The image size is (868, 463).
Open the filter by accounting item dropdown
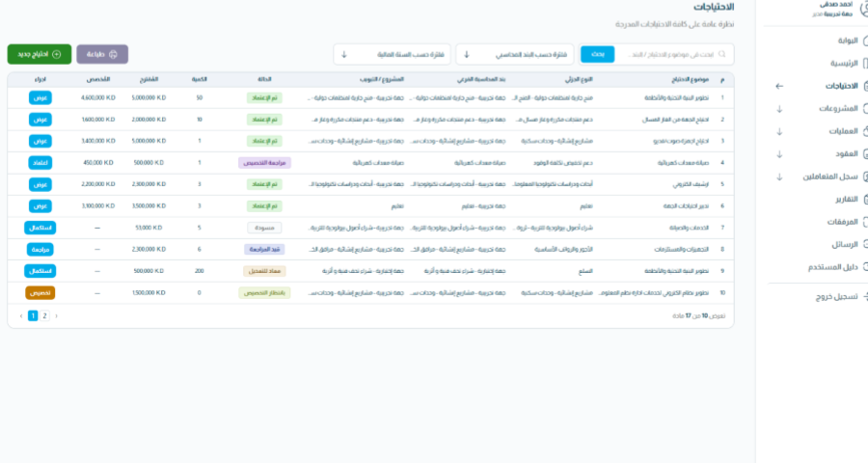[x=515, y=54]
